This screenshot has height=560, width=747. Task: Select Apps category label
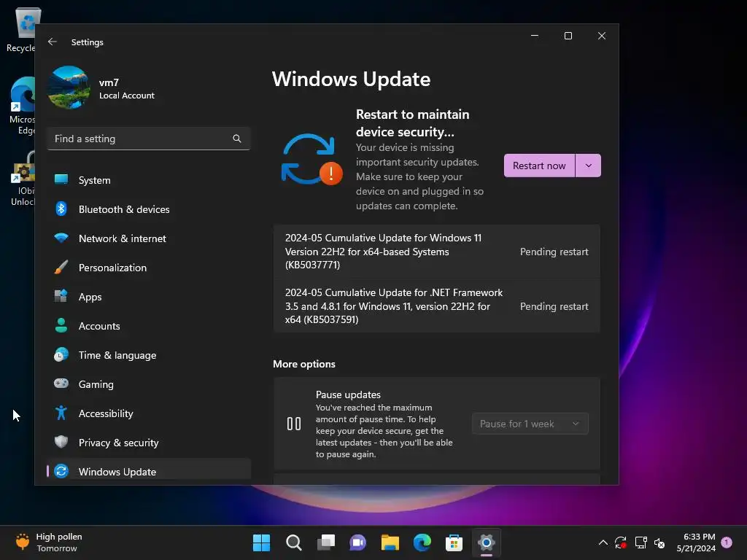pyautogui.click(x=90, y=297)
